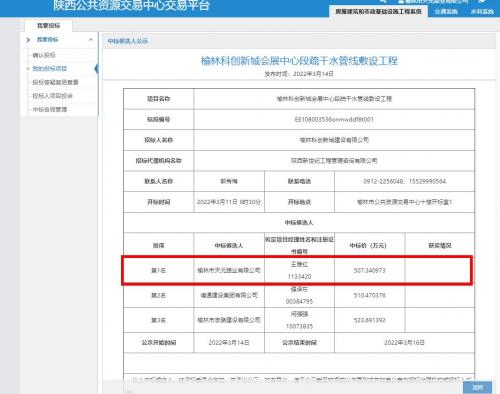Viewport: 500px width, 394px height.
Task: Switch to the 交通系统 tab
Action: 446,12
